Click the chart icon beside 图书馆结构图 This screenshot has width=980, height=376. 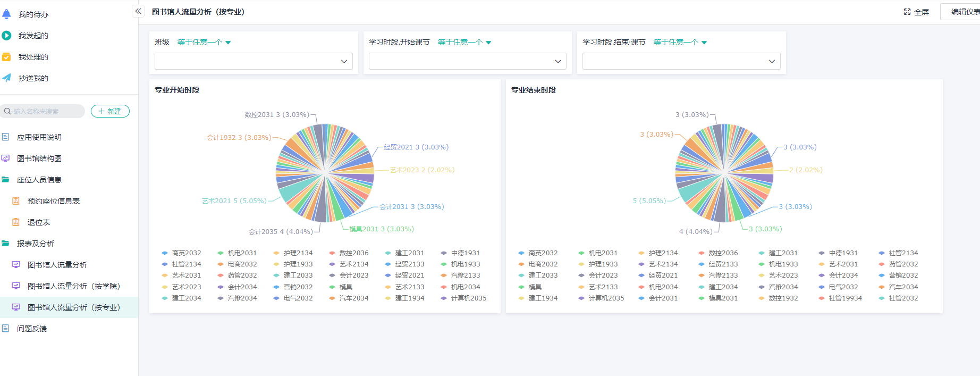(6, 158)
